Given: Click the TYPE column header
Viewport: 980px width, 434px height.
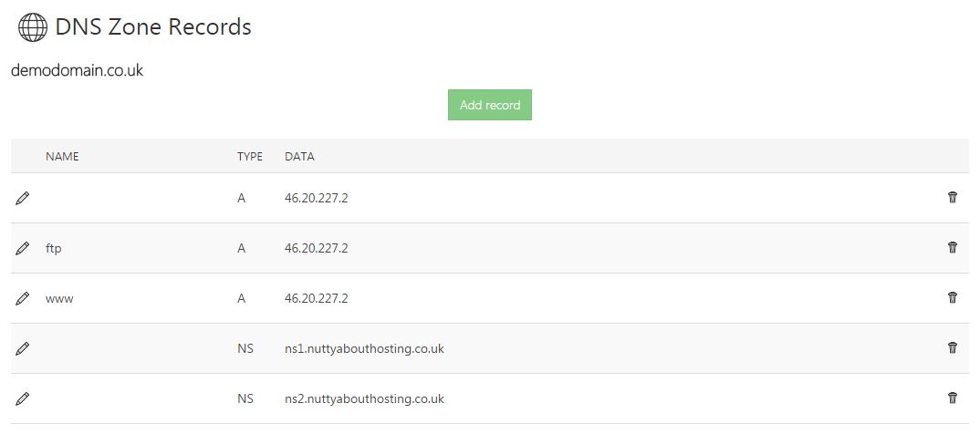Looking at the screenshot, I should coord(250,157).
